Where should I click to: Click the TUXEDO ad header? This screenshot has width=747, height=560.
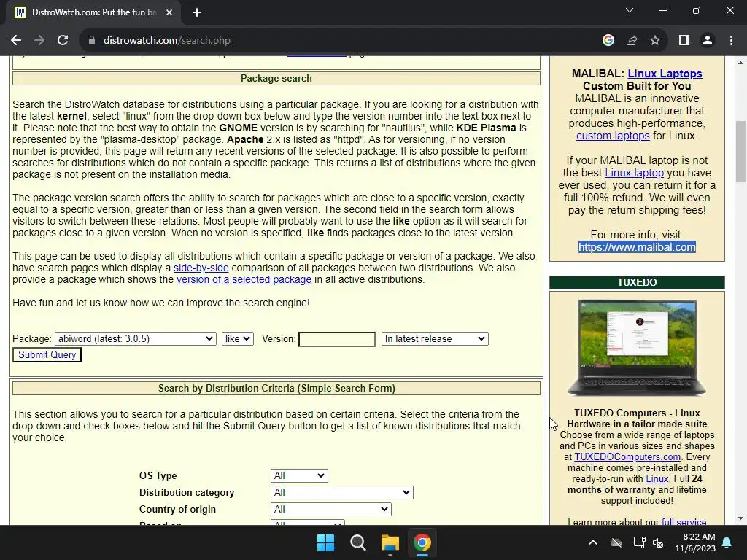pyautogui.click(x=637, y=282)
